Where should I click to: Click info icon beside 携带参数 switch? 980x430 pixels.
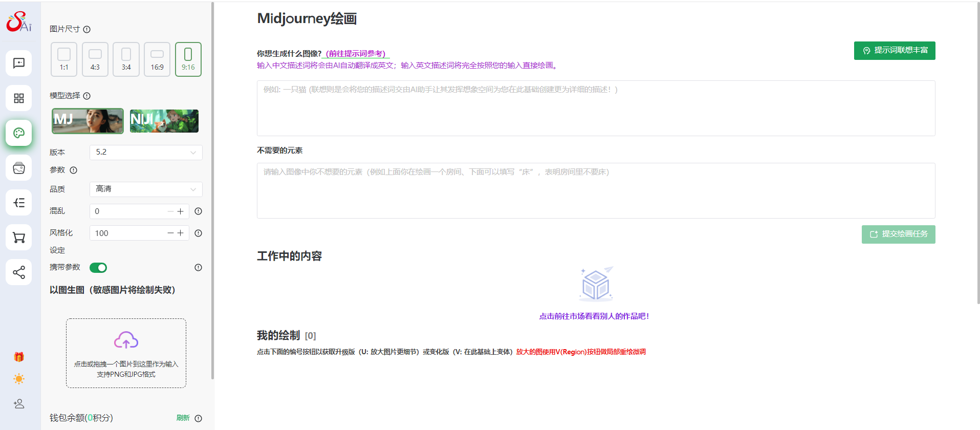coord(199,267)
